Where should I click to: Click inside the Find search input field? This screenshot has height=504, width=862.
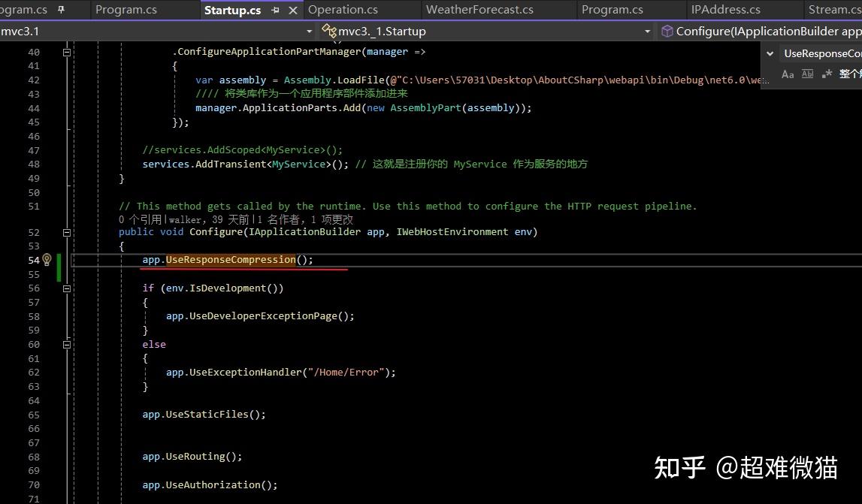coord(823,53)
